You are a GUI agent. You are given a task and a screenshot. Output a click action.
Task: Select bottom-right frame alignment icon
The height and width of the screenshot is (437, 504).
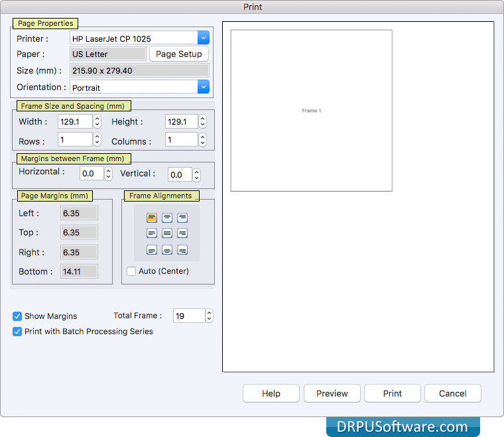click(x=182, y=250)
